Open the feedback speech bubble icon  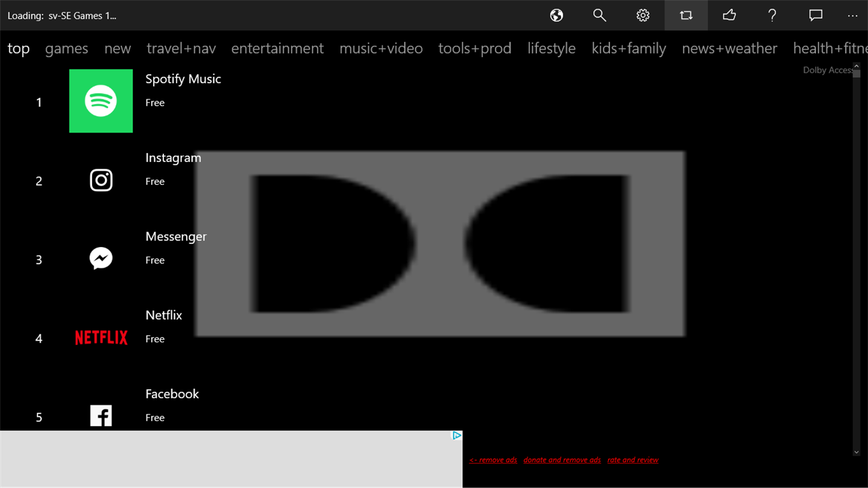tap(816, 16)
